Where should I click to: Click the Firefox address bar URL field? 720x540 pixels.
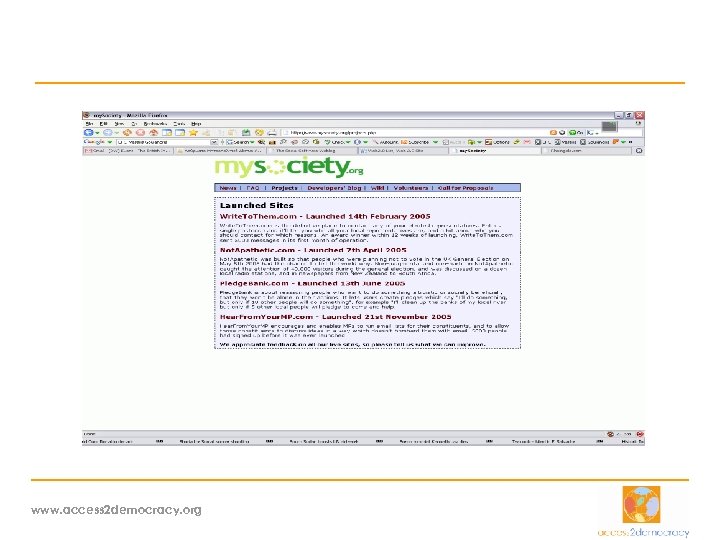pyautogui.click(x=413, y=133)
